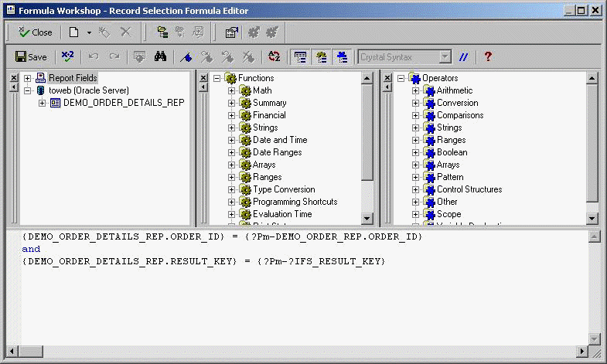Click the sort trees A-Z icon

click(274, 56)
